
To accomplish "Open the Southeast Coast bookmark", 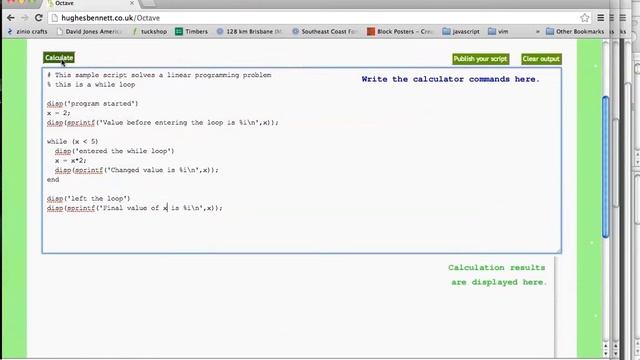I will click(x=324, y=31).
